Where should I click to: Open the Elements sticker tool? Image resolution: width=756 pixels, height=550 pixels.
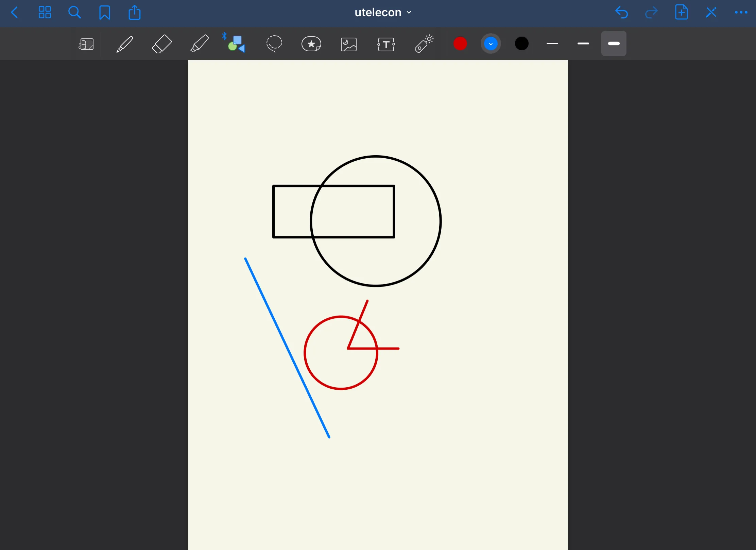point(311,44)
